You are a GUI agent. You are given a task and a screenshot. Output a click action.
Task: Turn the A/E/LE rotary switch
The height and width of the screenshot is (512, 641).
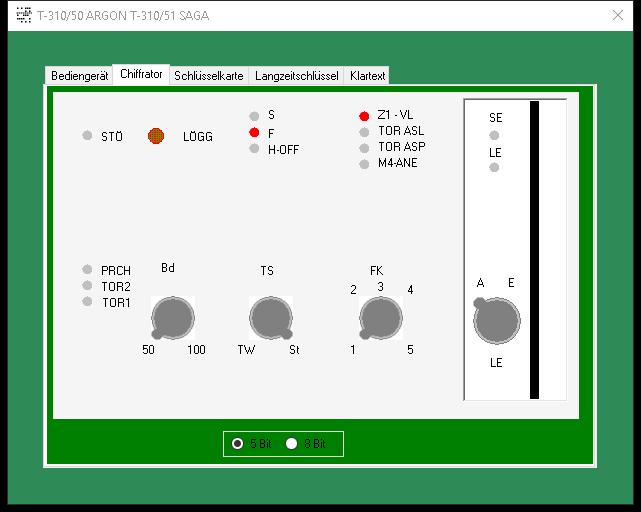pyautogui.click(x=496, y=320)
